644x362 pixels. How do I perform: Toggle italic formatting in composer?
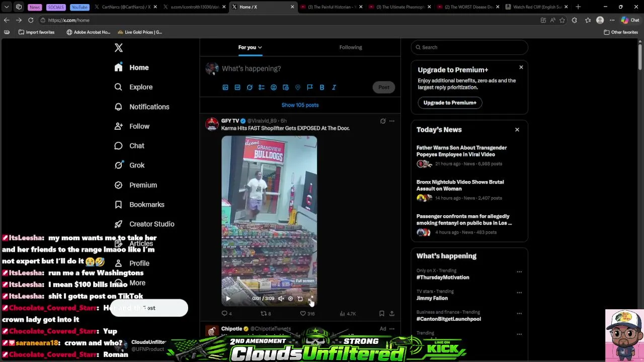334,87
